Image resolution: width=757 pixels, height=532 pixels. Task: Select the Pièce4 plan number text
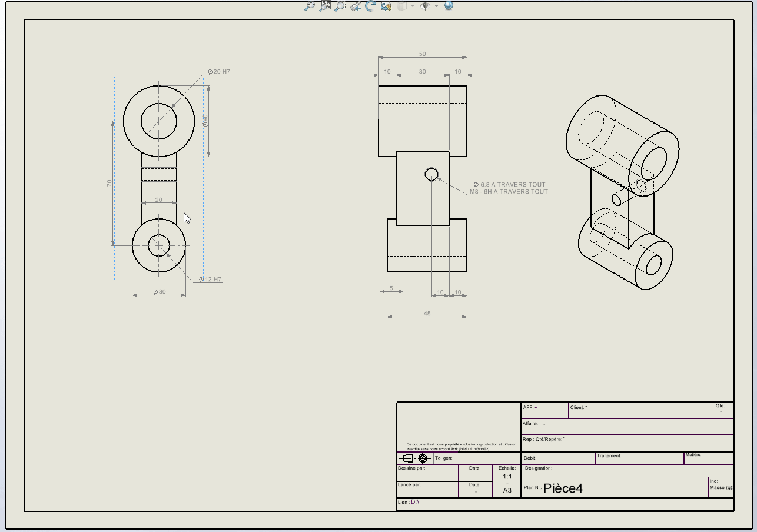(563, 488)
